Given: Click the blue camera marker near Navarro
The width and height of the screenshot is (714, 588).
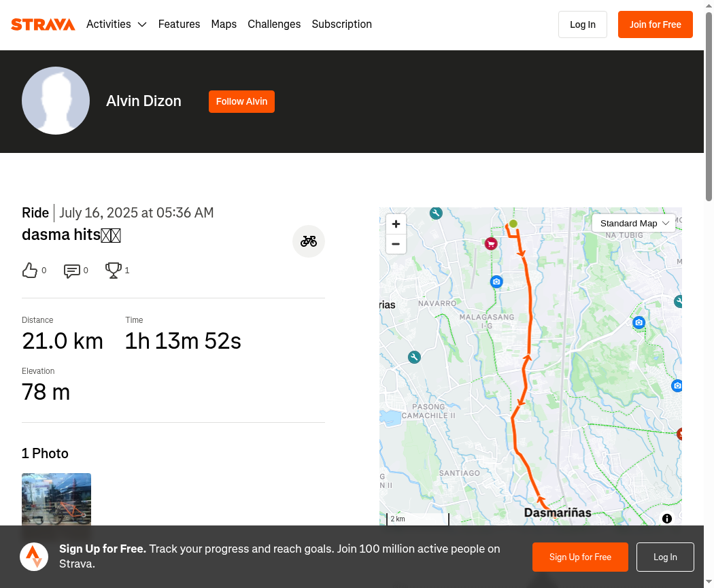Looking at the screenshot, I should click(x=496, y=281).
